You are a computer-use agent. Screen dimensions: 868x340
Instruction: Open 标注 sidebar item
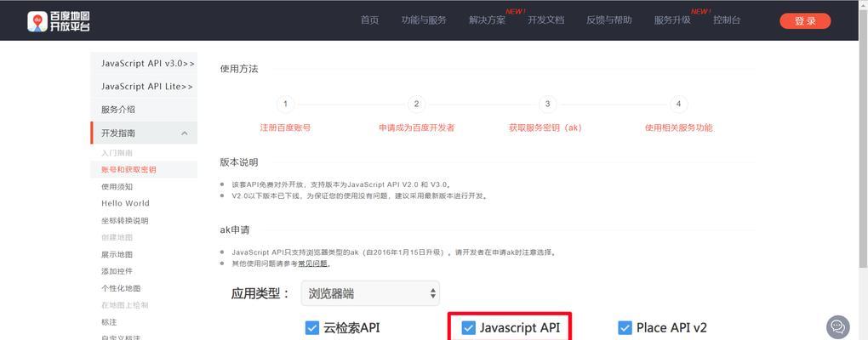coord(109,322)
